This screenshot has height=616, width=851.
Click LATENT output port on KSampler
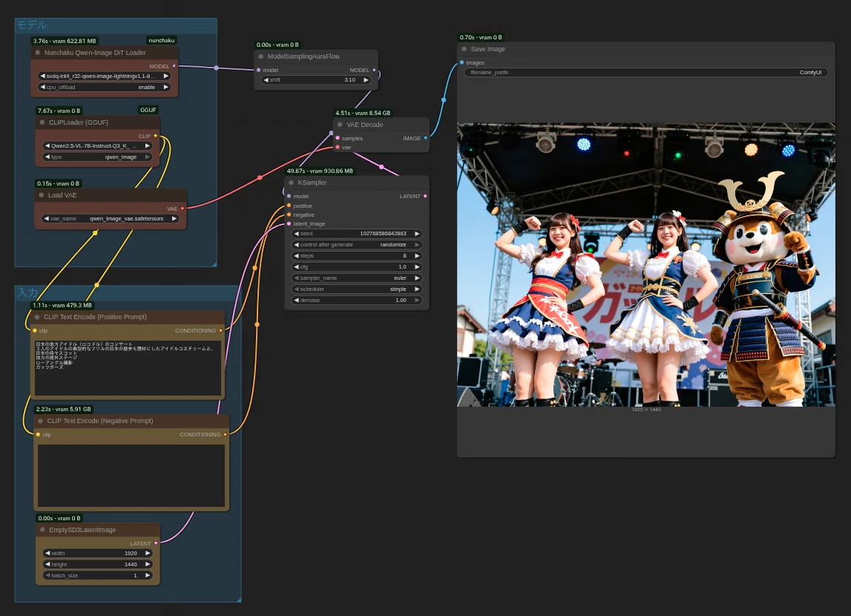pyautogui.click(x=425, y=196)
